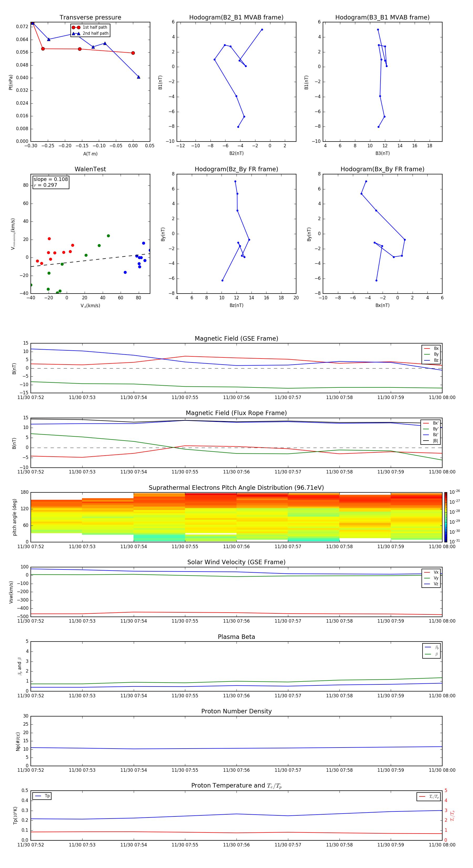
Task: Click the pitch angle colorbar
Action: [x=446, y=517]
